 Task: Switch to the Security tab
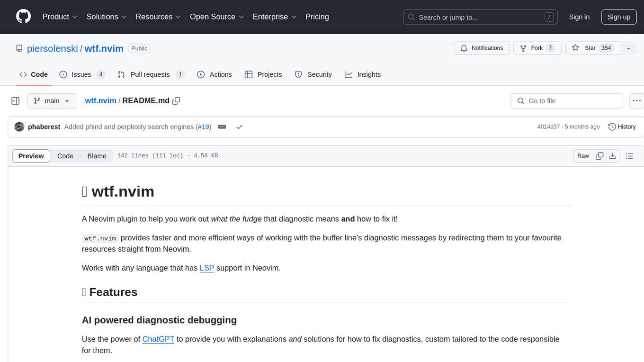point(313,74)
